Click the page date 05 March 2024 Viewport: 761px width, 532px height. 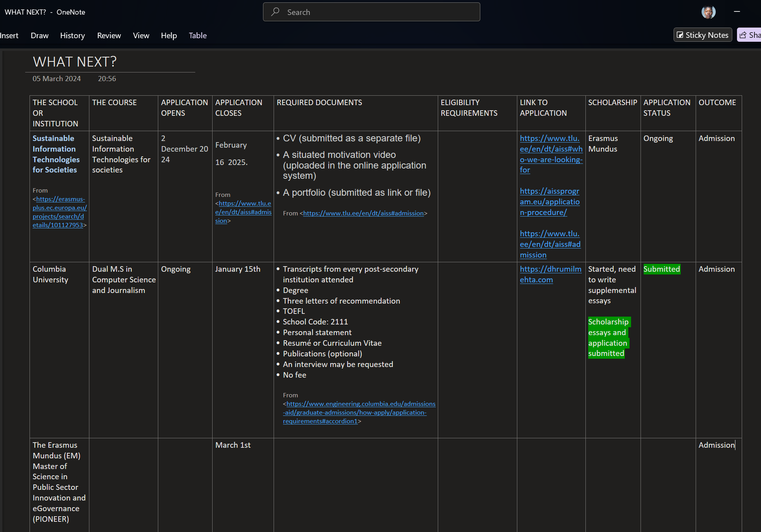pos(57,79)
